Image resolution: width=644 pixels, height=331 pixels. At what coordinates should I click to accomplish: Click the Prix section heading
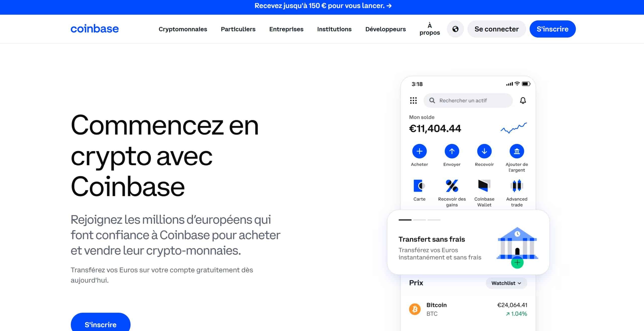coord(416,283)
